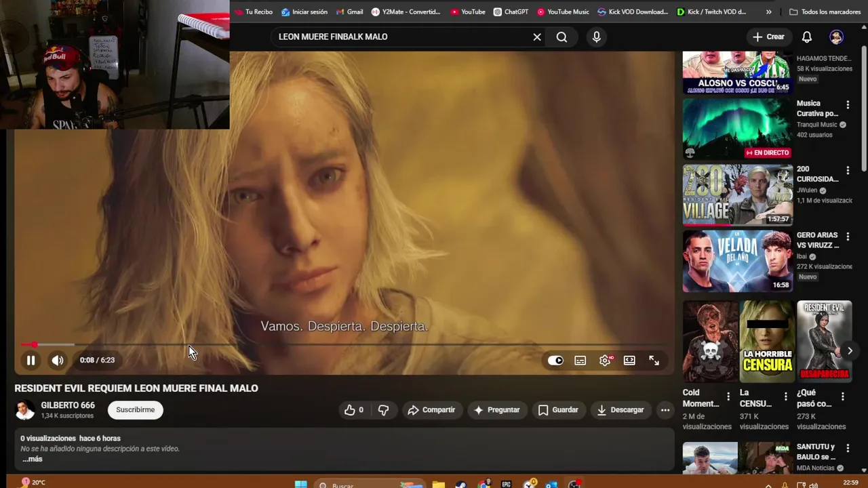868x488 pixels.
Task: Open the Crear menu
Action: pyautogui.click(x=768, y=37)
